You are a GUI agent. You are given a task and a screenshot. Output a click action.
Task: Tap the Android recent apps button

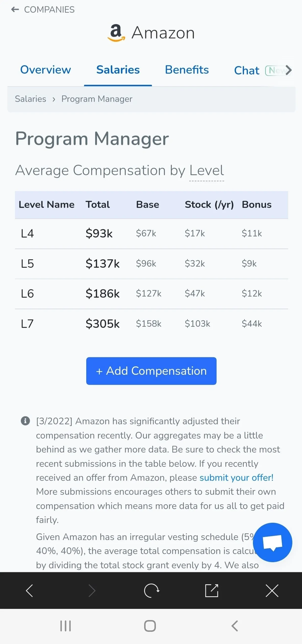65,626
